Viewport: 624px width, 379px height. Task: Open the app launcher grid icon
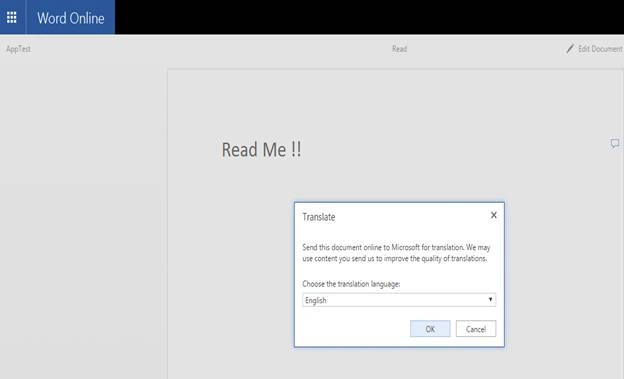tap(12, 18)
